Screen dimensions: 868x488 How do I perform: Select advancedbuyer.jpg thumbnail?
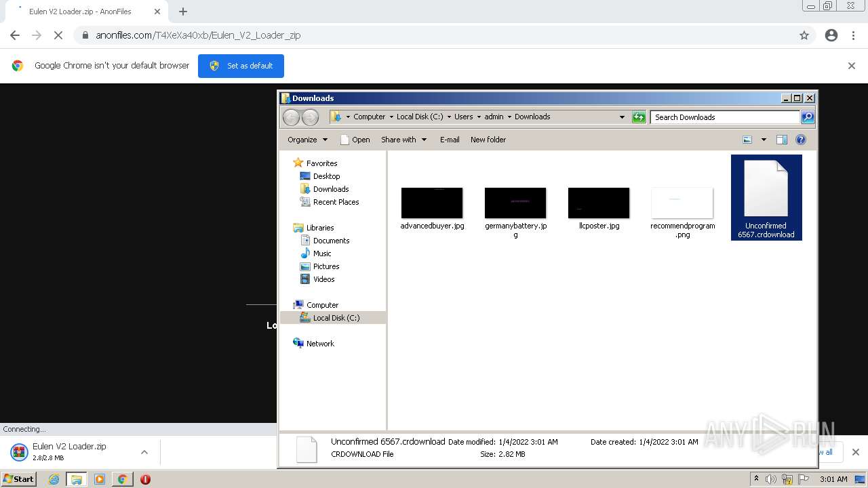[432, 203]
